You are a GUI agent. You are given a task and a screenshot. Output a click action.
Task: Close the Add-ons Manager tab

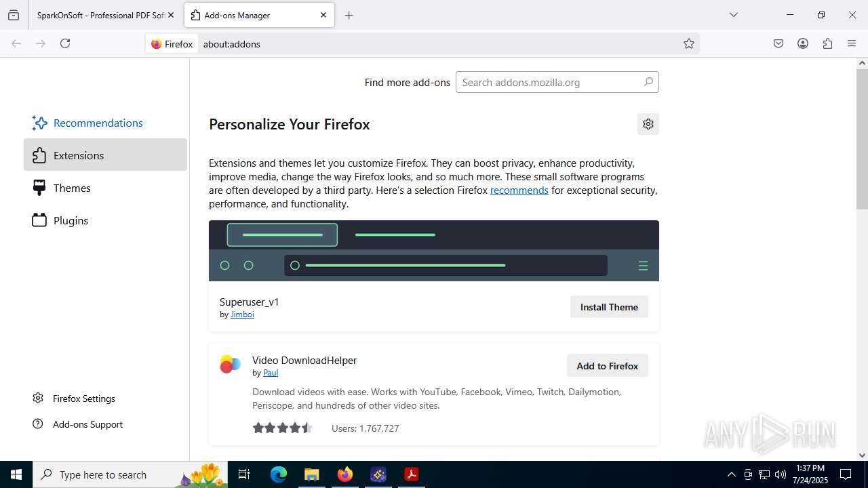[323, 15]
